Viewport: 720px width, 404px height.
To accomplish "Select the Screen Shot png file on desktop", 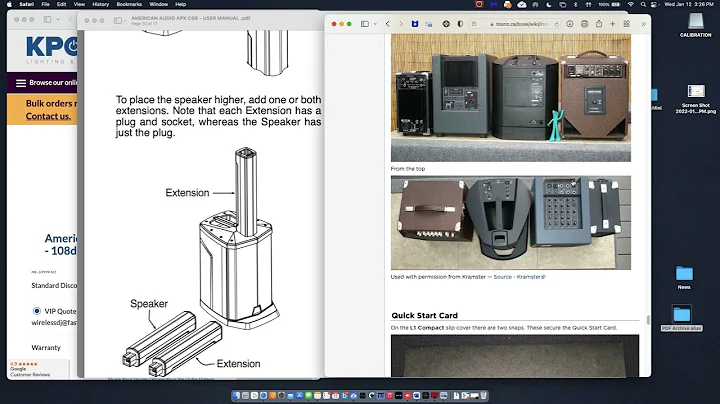I will 696,99.
